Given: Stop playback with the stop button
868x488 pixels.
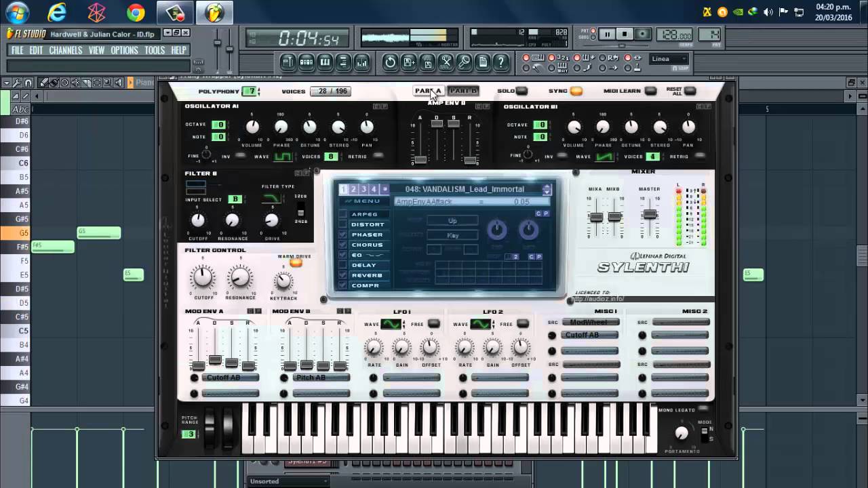Looking at the screenshot, I should point(625,35).
